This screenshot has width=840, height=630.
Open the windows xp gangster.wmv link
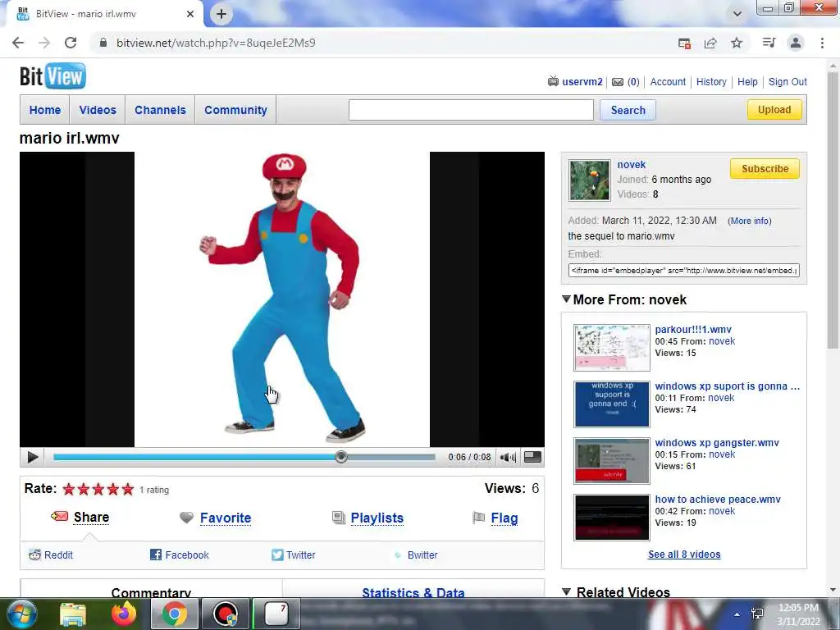[x=717, y=443]
